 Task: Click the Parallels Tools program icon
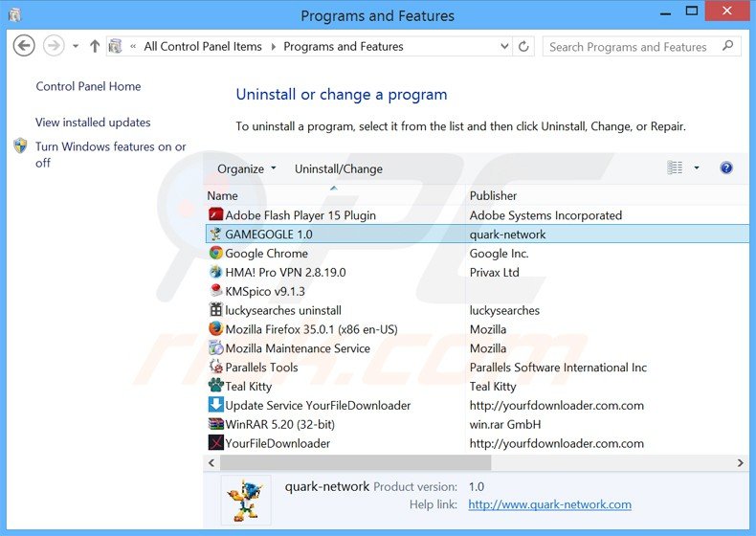tap(215, 368)
